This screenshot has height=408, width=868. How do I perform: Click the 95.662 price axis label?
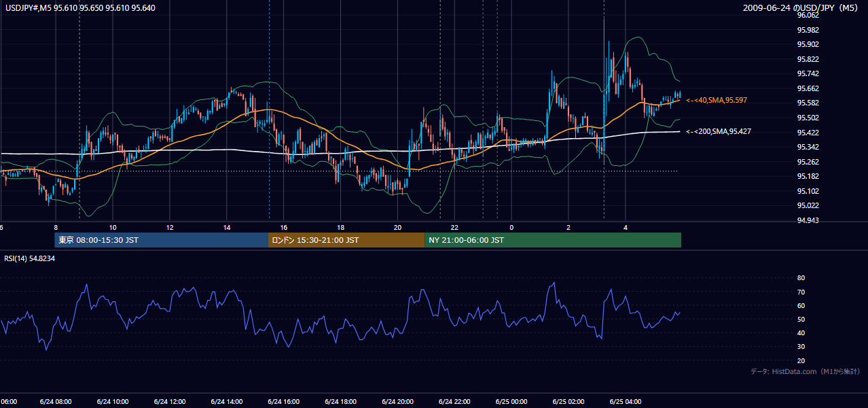click(x=808, y=88)
